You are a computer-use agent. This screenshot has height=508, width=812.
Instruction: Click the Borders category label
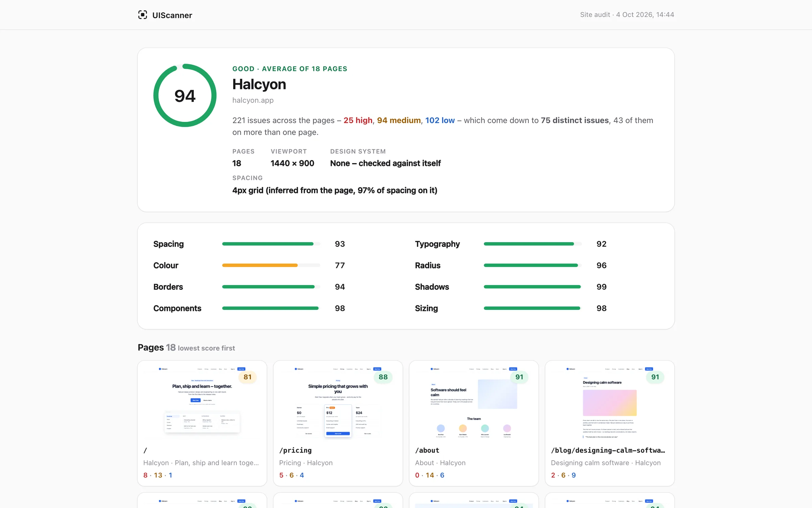point(168,287)
